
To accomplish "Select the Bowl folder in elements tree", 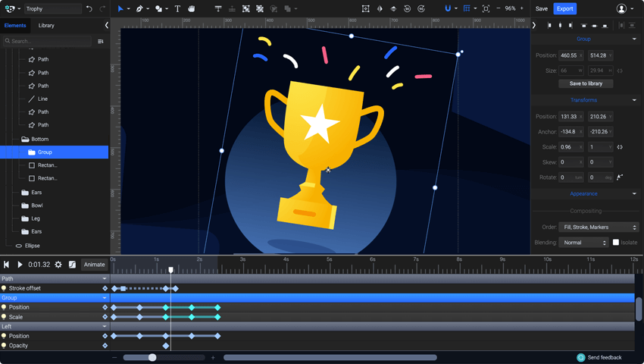I will 37,206.
